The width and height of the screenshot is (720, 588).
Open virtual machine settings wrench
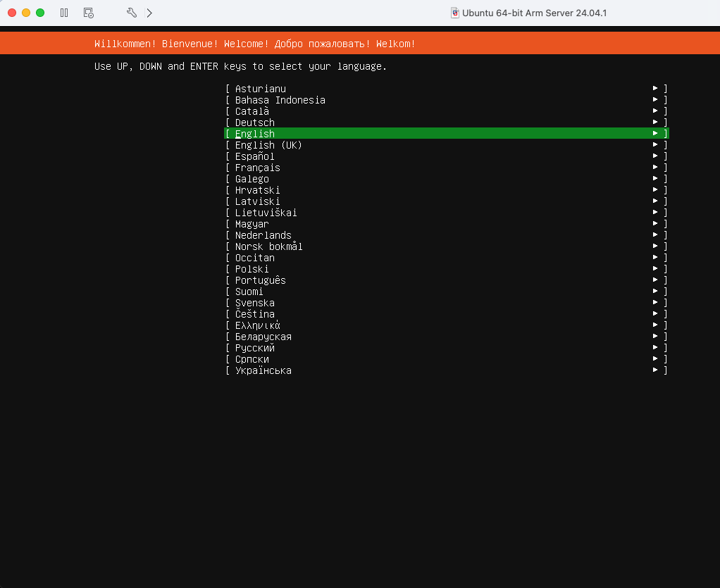132,13
